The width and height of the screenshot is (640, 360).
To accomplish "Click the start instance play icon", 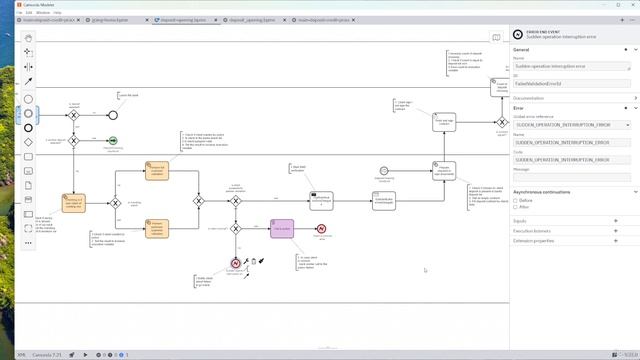I will coord(85,355).
